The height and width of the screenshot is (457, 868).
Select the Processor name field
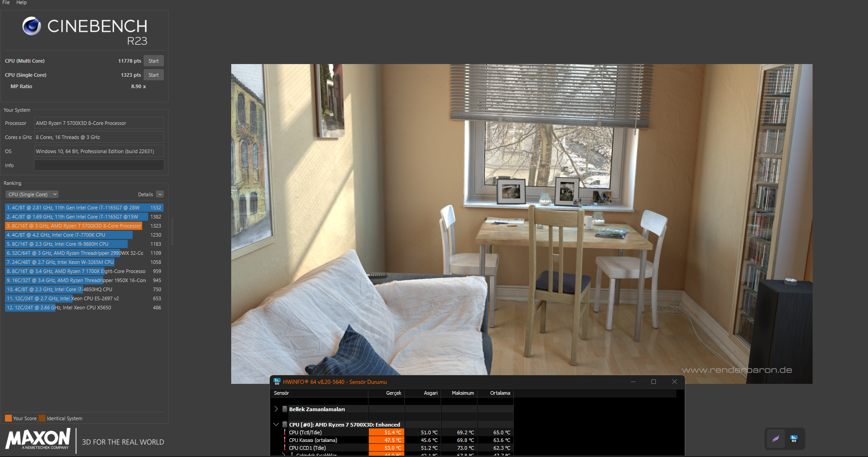pyautogui.click(x=99, y=123)
